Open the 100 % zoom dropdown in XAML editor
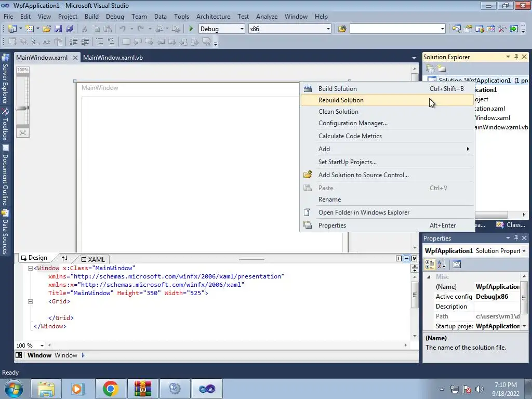The height and width of the screenshot is (399, 532). click(x=42, y=345)
